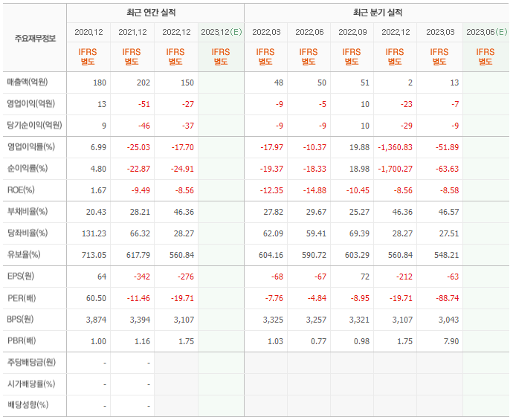Click the 2023.03 sales value 13
The width and height of the screenshot is (513, 420).
(454, 83)
